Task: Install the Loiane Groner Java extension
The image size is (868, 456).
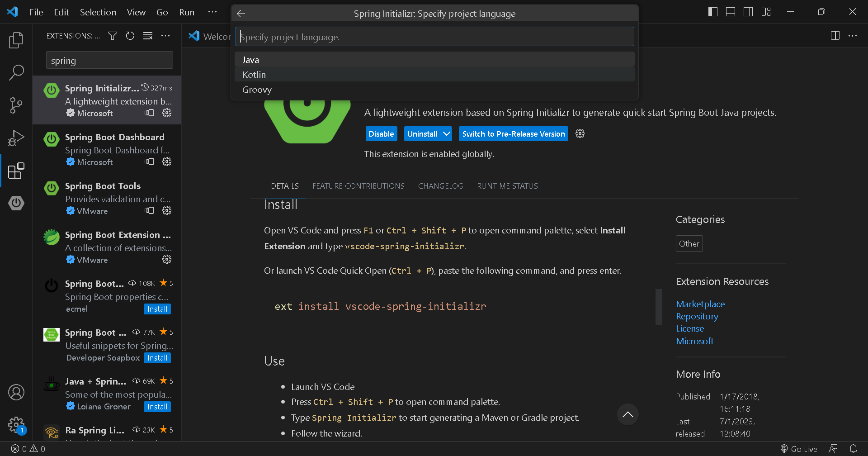Action: click(157, 407)
